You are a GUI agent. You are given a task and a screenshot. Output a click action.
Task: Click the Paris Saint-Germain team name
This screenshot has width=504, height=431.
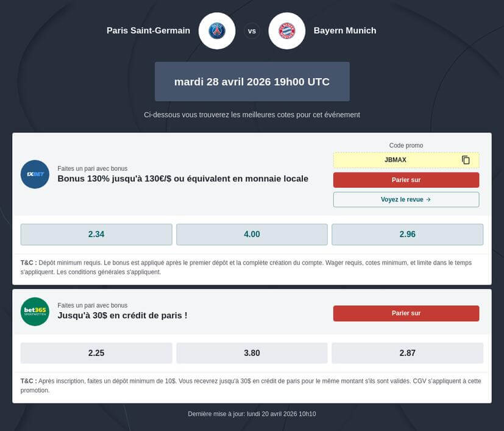(x=148, y=30)
